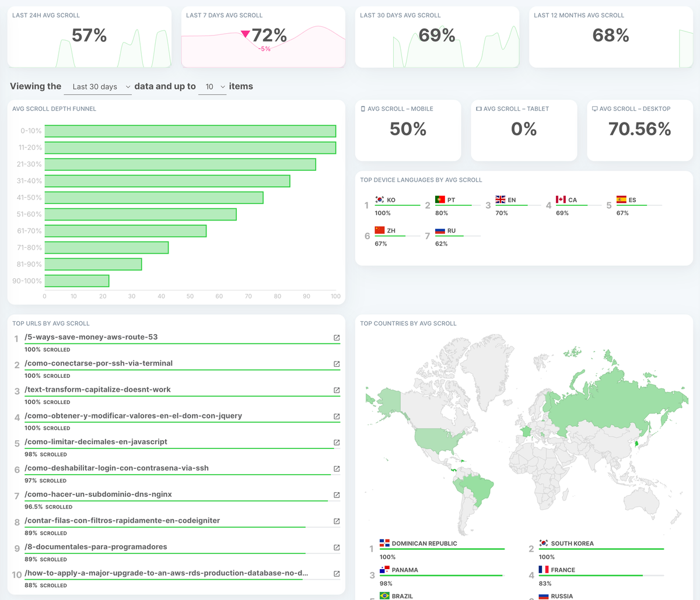Click the desktop monitor icon on AVG SCROLL – DESKTOP card
The width and height of the screenshot is (700, 600).
click(595, 108)
